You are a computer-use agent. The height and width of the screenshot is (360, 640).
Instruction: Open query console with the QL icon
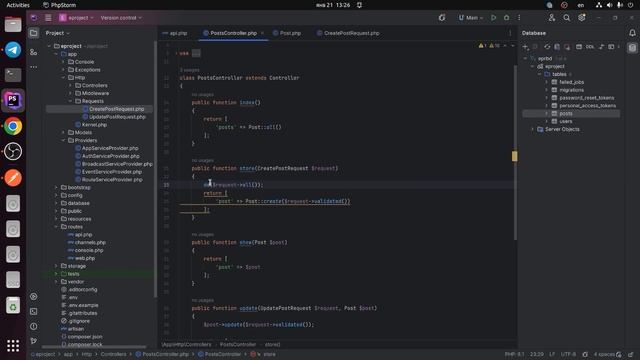(590, 47)
